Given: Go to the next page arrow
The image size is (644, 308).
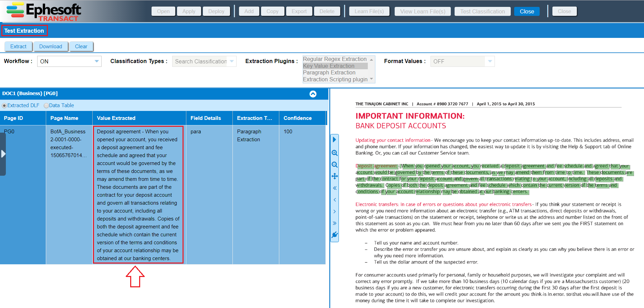Looking at the screenshot, I should tap(334, 212).
